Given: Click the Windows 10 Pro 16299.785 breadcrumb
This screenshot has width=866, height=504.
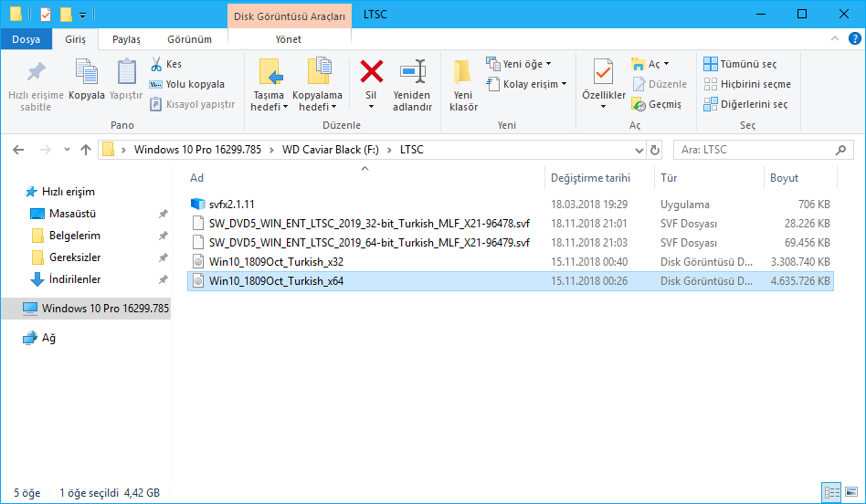Looking at the screenshot, I should 197,150.
